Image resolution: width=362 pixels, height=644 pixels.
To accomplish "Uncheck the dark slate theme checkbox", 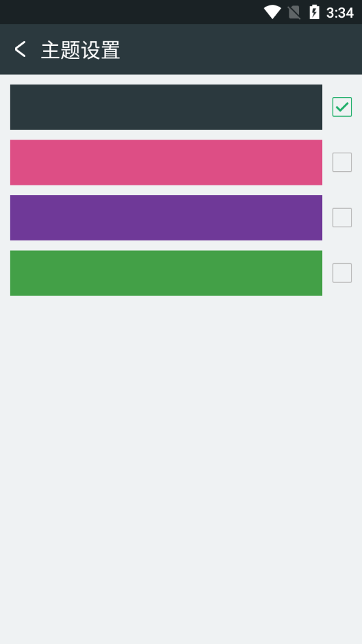I will [342, 107].
